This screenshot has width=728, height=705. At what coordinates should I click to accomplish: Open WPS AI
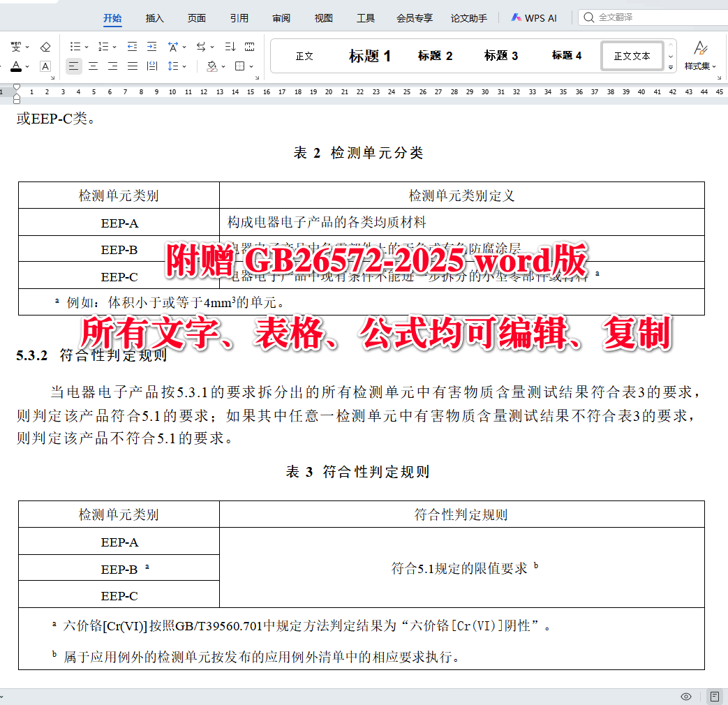(x=534, y=18)
